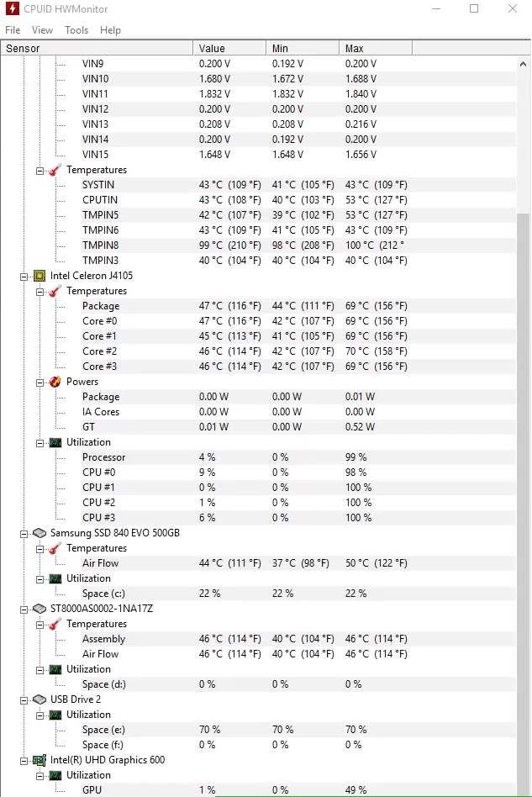Click the thermometer icon under Intel Celeron J4105
The height and width of the screenshot is (797, 532).
(55, 291)
